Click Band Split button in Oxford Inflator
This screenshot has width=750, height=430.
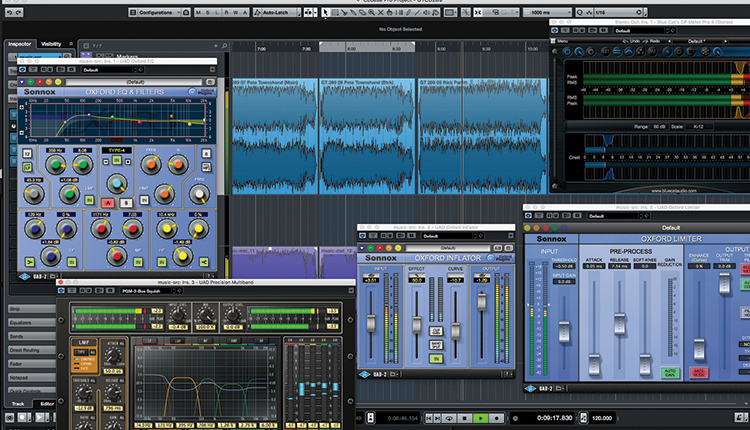(436, 345)
